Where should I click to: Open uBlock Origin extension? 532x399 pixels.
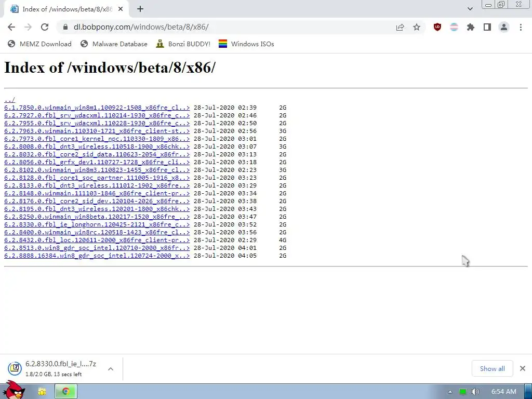click(437, 27)
